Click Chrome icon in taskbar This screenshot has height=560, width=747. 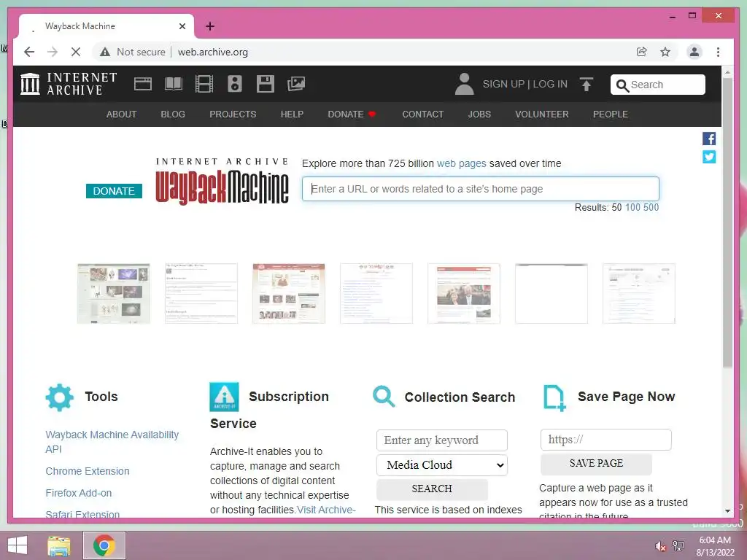click(104, 545)
